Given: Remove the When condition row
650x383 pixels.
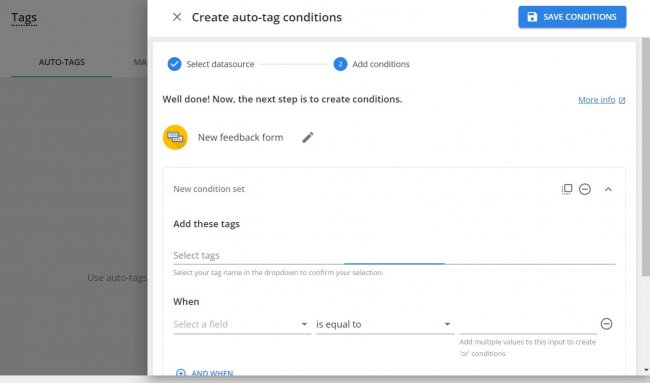Looking at the screenshot, I should [x=606, y=324].
